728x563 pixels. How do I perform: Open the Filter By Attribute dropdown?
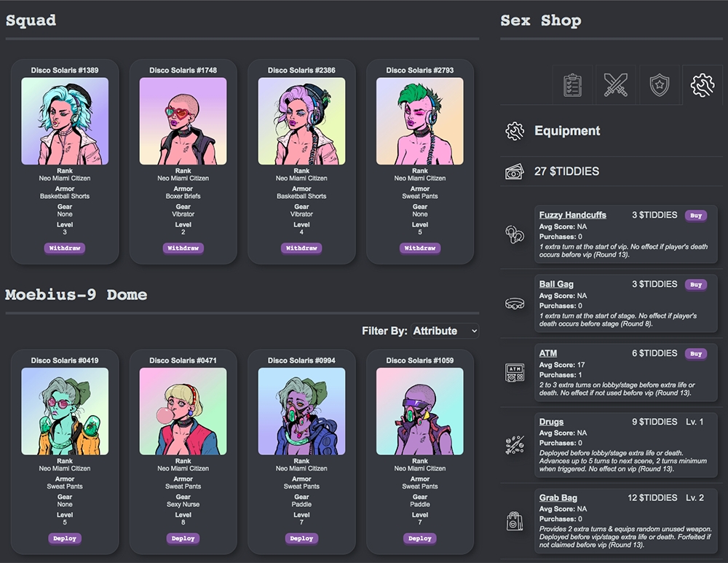[445, 331]
